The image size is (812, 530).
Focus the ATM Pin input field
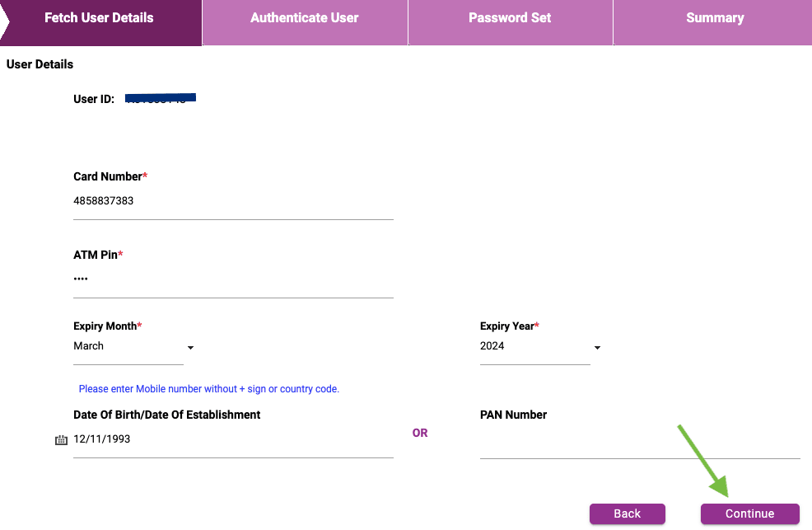pos(233,279)
